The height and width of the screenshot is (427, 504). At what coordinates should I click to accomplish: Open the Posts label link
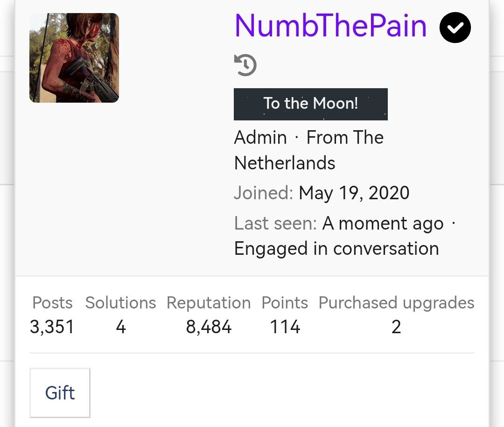pyautogui.click(x=52, y=302)
